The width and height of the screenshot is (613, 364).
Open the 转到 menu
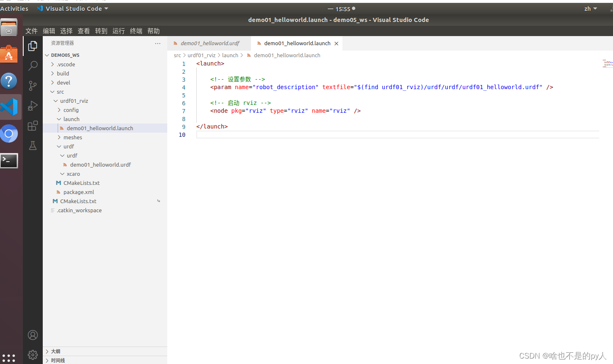tap(101, 31)
